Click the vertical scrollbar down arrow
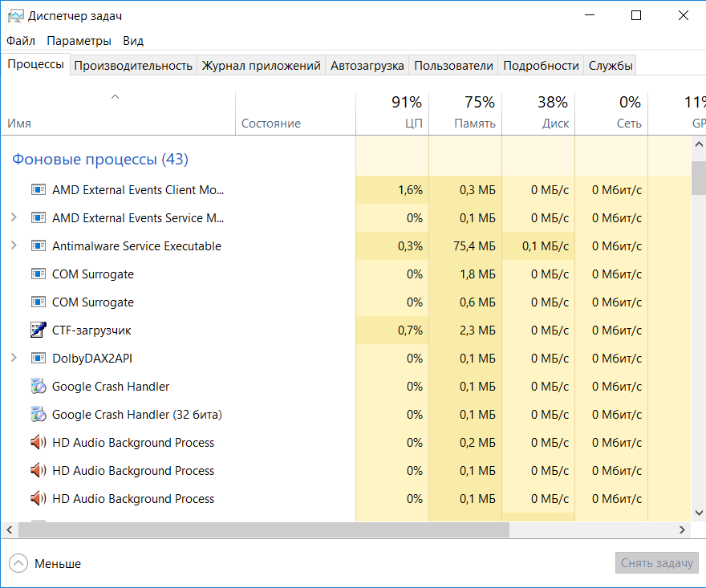The width and height of the screenshot is (706, 588). coord(698,513)
